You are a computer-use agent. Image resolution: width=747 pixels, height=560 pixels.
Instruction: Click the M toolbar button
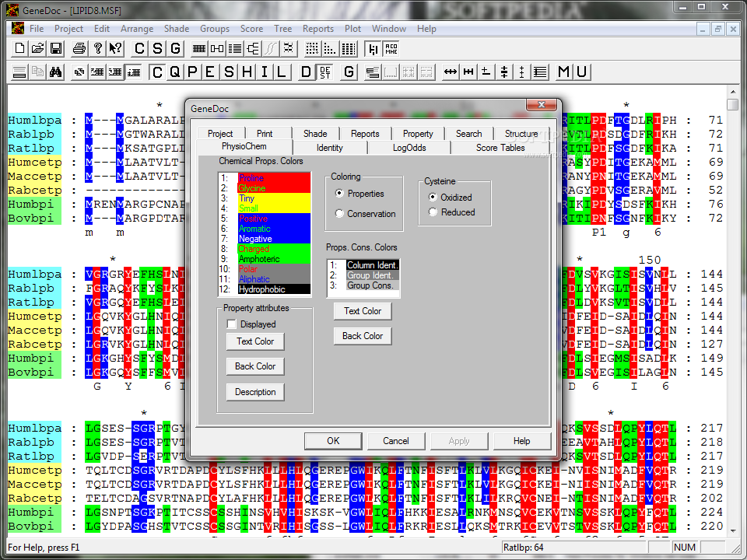563,72
